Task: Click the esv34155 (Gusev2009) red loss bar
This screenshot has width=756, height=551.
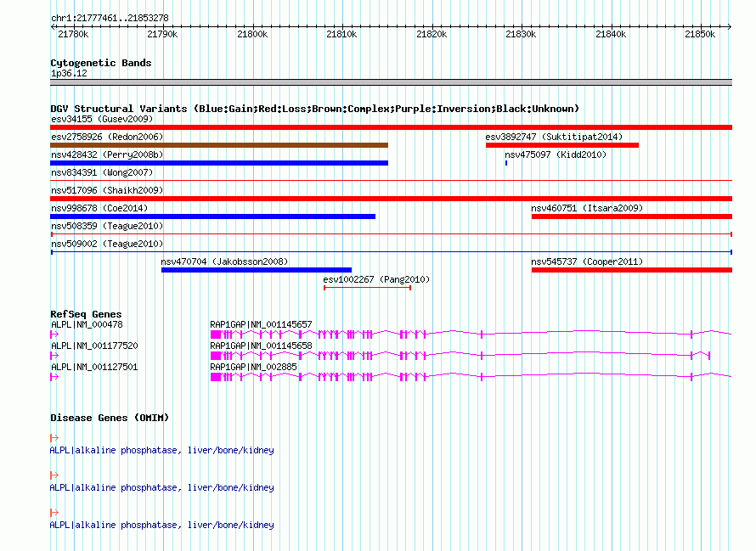Action: [391, 127]
